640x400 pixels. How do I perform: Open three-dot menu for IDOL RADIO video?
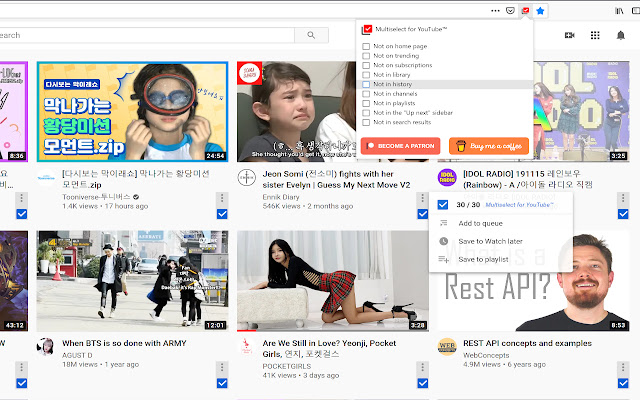[x=623, y=198]
